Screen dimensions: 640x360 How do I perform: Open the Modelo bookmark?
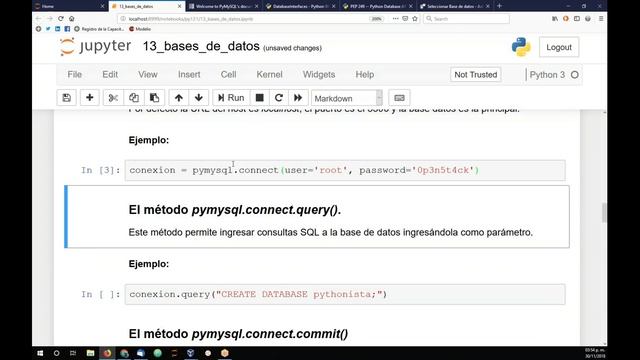click(x=140, y=29)
